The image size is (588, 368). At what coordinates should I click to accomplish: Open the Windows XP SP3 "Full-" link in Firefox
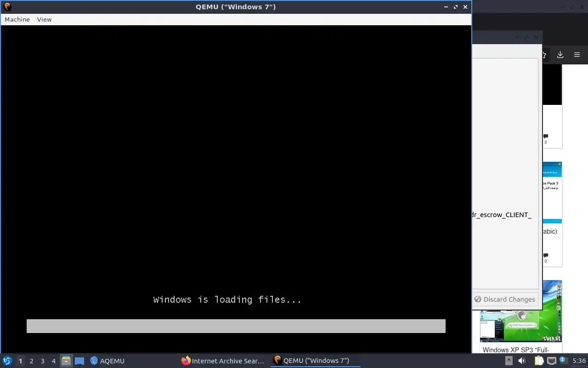point(516,350)
